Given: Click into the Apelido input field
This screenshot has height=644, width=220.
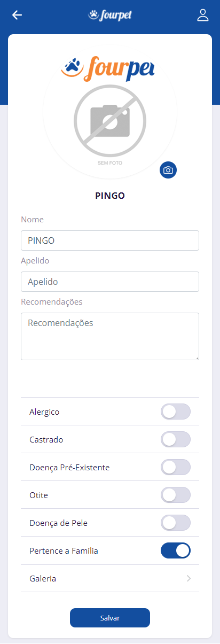Looking at the screenshot, I should point(110,282).
